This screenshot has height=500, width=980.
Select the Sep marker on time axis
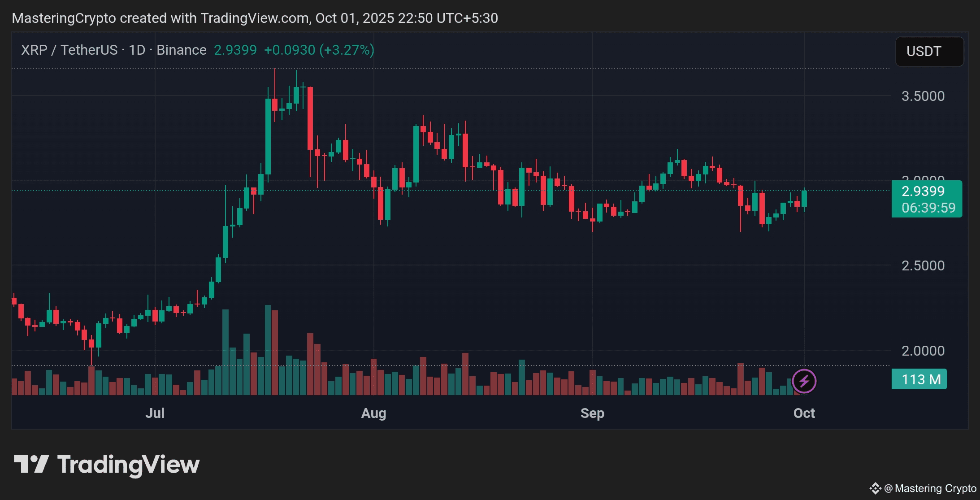pyautogui.click(x=592, y=413)
